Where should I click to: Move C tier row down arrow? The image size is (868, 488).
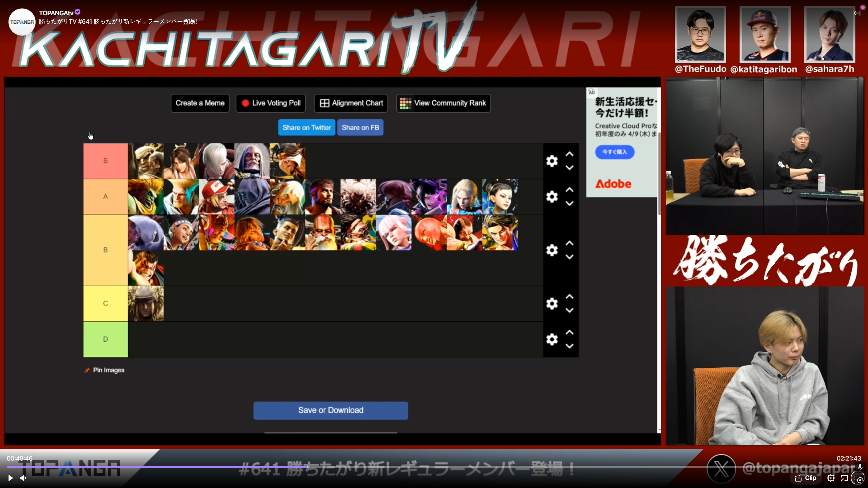coord(570,310)
